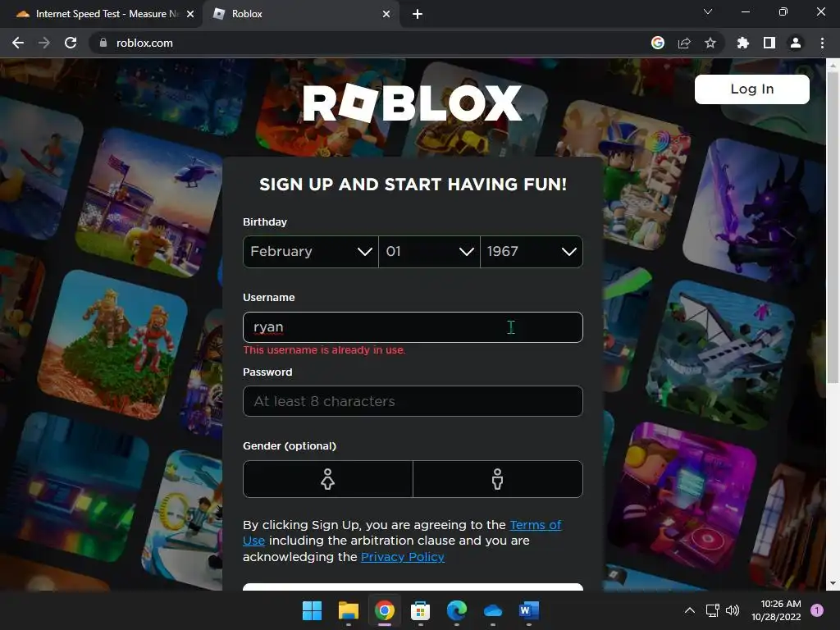Image resolution: width=840 pixels, height=630 pixels.
Task: Go back using browser back arrow
Action: pos(18,43)
